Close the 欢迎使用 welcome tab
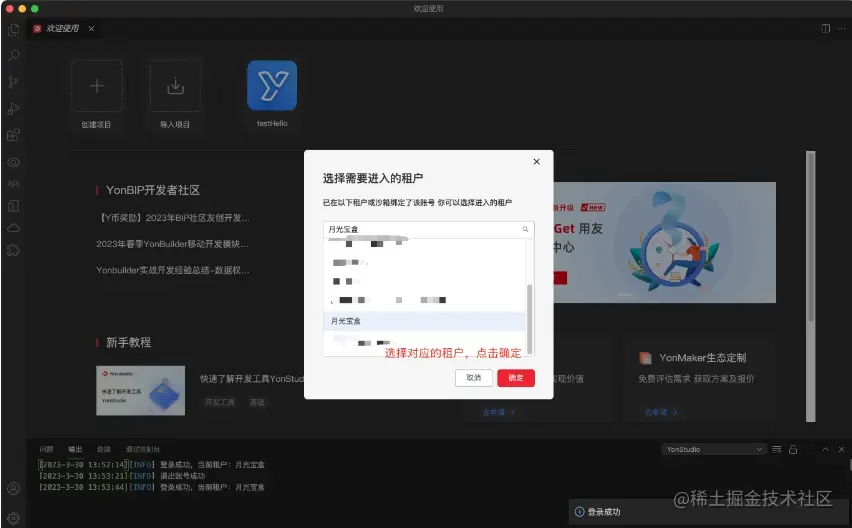This screenshot has width=852, height=528. click(x=91, y=28)
